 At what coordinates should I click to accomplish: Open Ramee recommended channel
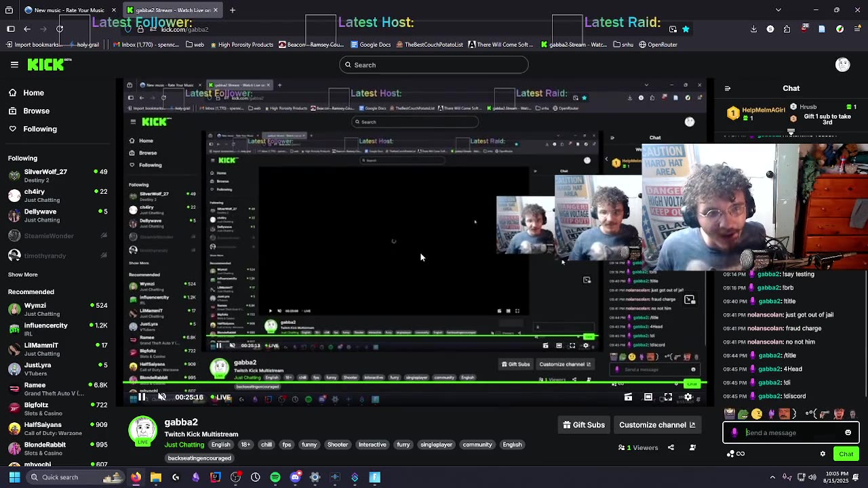tap(58, 389)
